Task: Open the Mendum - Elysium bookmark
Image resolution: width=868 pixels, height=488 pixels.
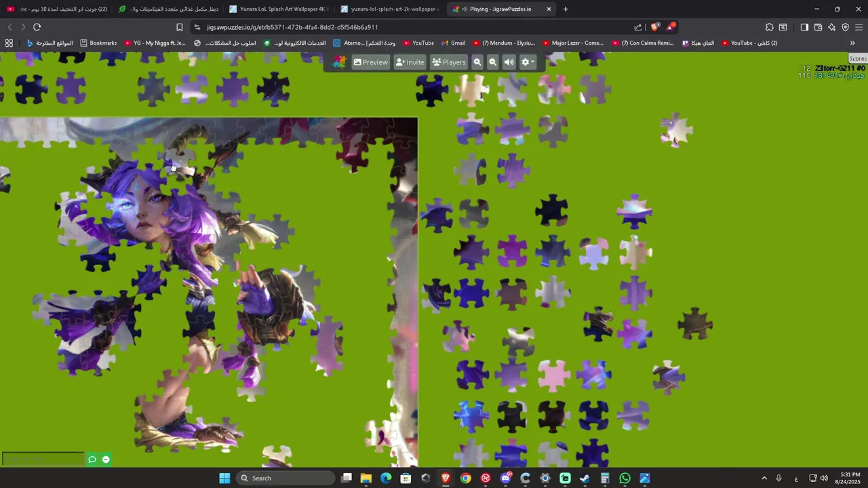Action: 504,43
